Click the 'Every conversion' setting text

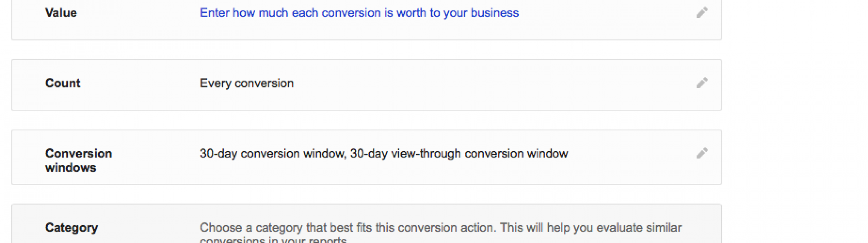(247, 83)
